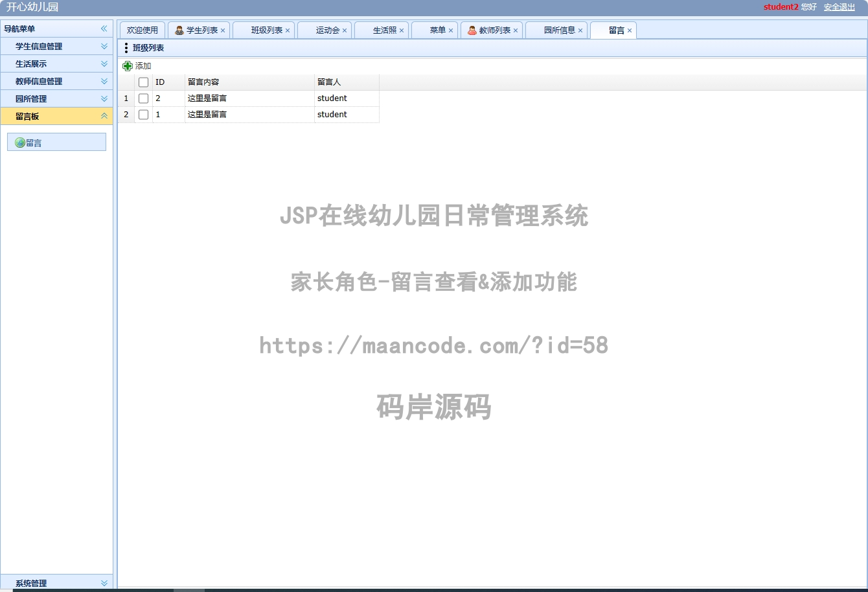Toggle the select-all checkbox in table header
Screen dimensions: 868x592
pos(144,82)
